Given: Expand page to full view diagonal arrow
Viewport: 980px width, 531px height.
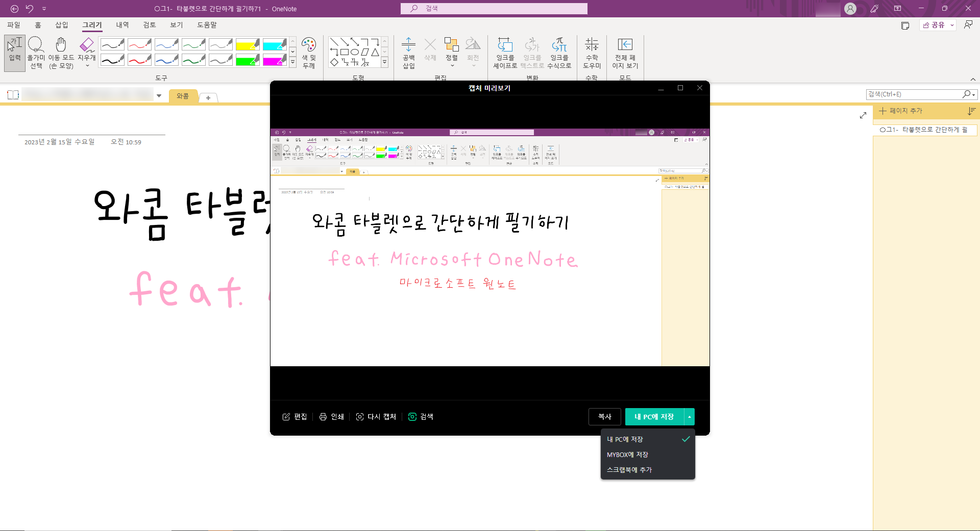Looking at the screenshot, I should (x=863, y=115).
